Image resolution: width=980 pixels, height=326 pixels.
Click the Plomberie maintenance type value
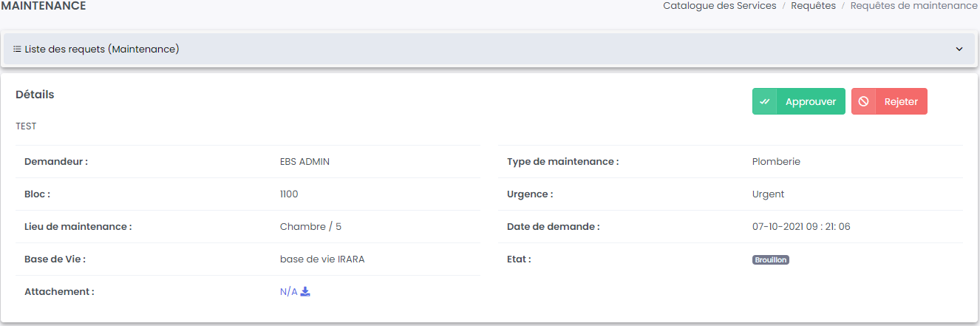[x=776, y=162]
